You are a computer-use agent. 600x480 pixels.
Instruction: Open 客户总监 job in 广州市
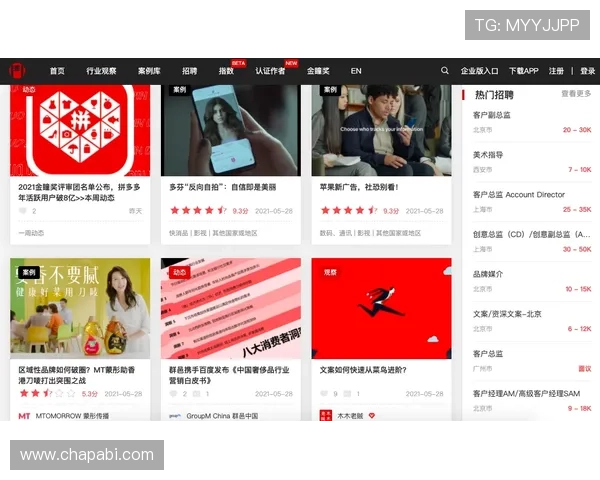pyautogui.click(x=488, y=354)
